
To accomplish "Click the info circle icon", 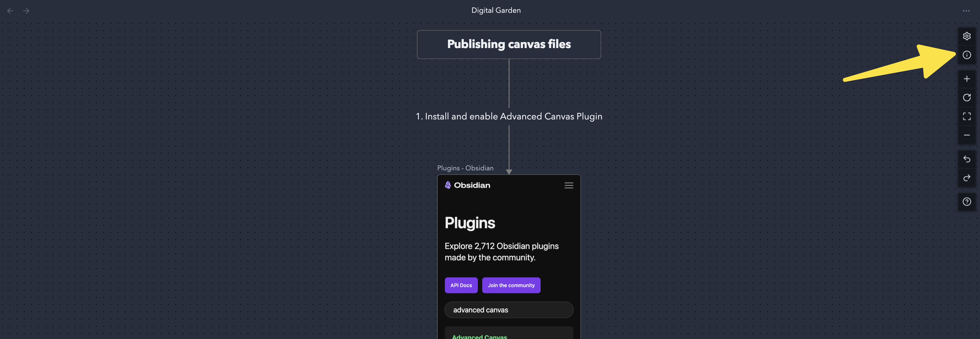I will click(966, 55).
